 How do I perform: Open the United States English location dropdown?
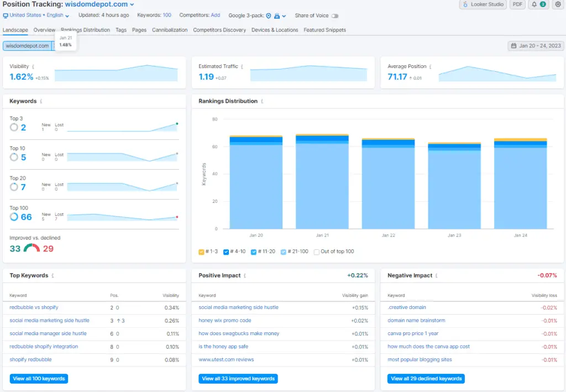click(39, 15)
